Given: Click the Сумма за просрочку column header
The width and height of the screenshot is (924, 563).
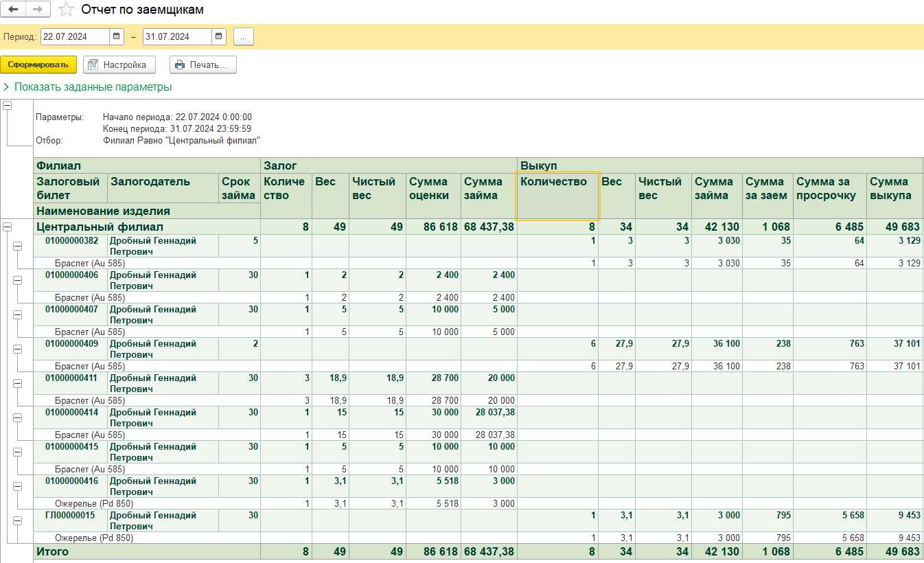Looking at the screenshot, I should pos(830,196).
